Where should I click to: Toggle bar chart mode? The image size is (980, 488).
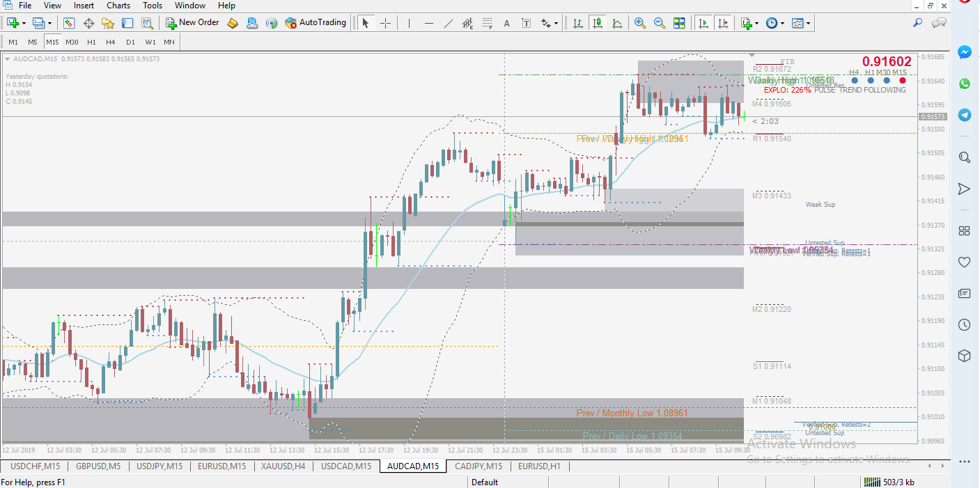tap(578, 23)
